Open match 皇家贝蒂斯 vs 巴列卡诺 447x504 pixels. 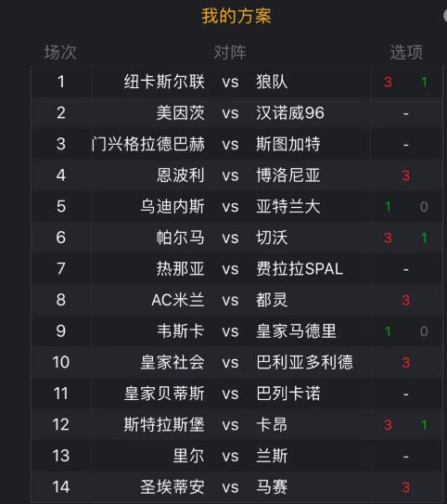[237, 394]
